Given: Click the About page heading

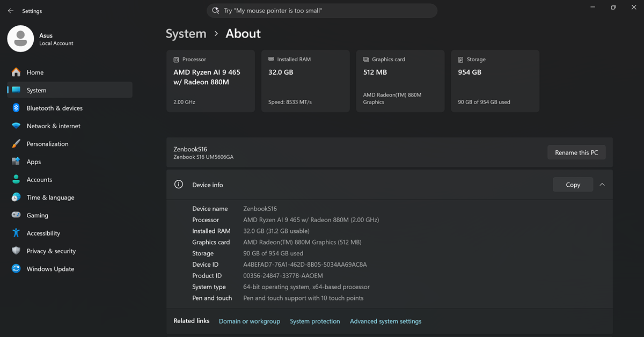Looking at the screenshot, I should [243, 33].
